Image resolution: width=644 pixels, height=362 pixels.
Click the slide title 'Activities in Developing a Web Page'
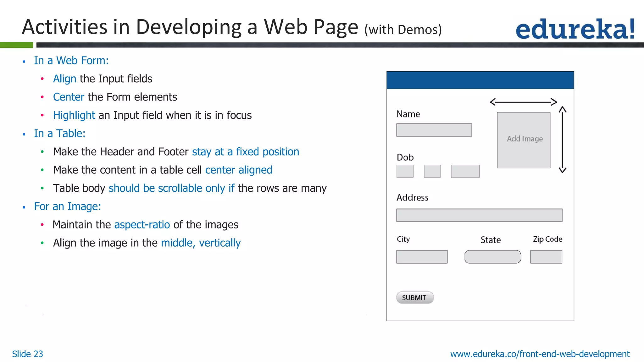point(190,27)
